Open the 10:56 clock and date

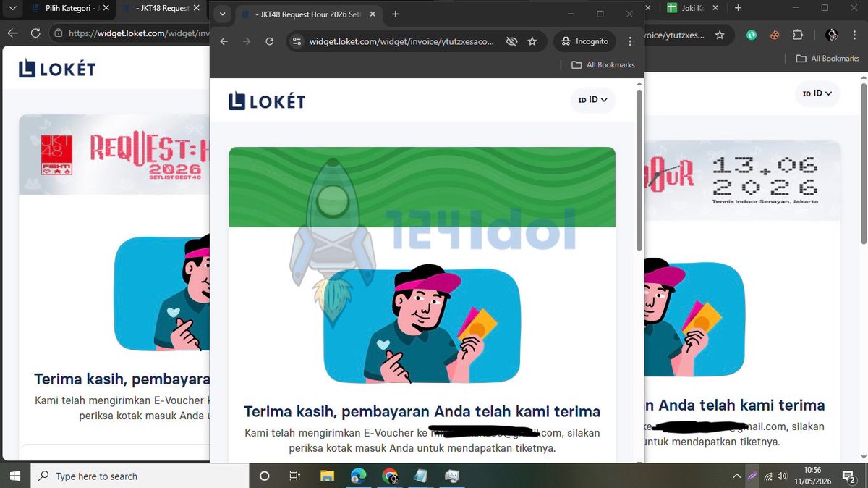click(x=813, y=476)
